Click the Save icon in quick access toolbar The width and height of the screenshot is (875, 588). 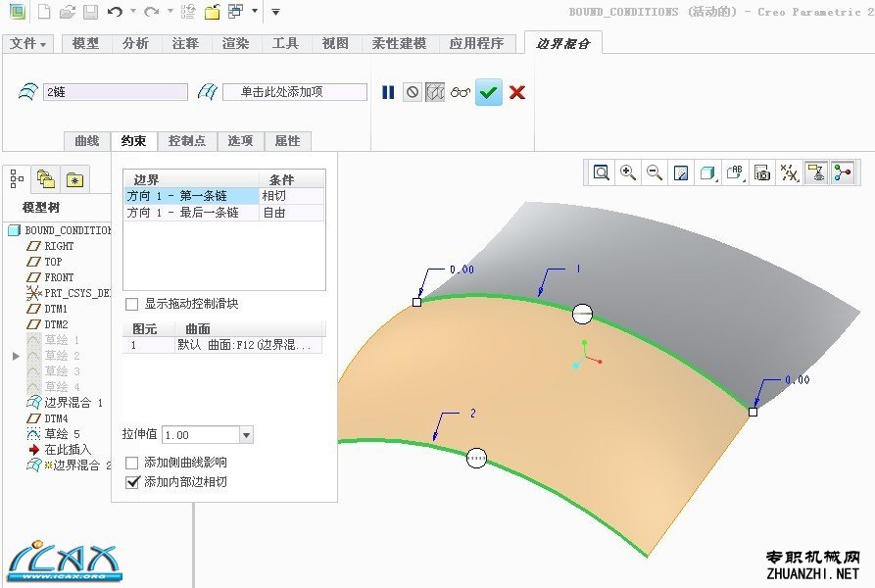click(x=90, y=12)
